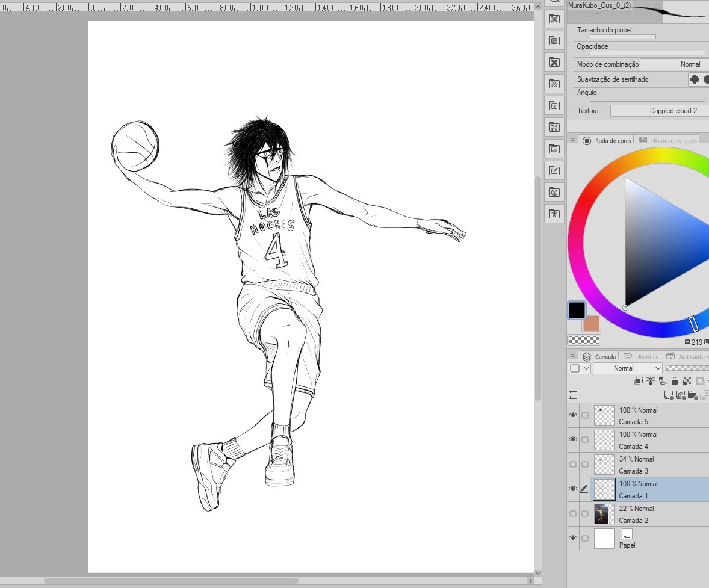Toggle the layer color change box
The image size is (709, 588).
pyautogui.click(x=575, y=368)
